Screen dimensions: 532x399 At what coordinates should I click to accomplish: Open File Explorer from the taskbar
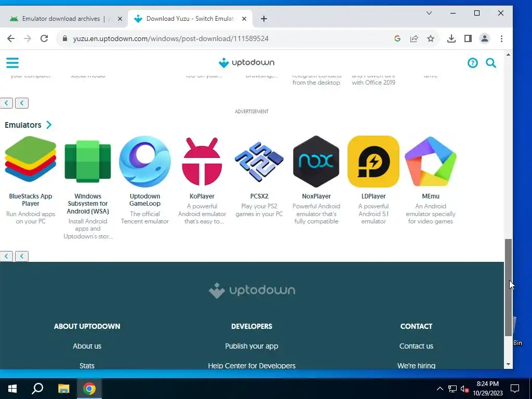click(63, 389)
